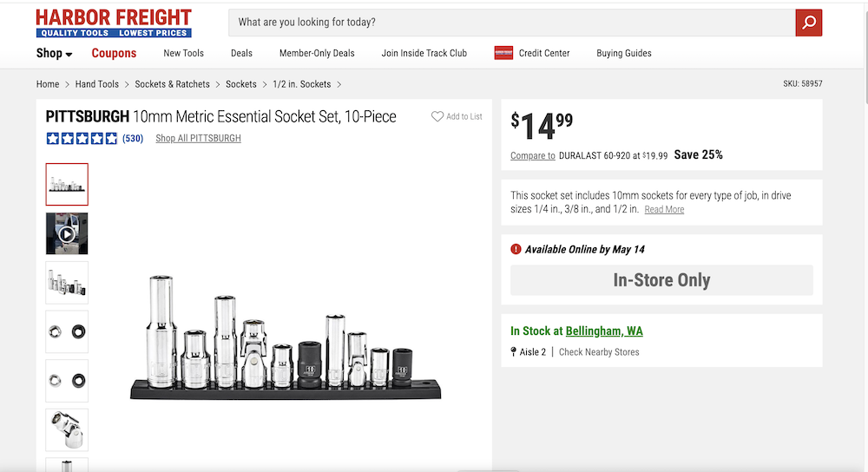Open the Bellingham, WA store selector
The width and height of the screenshot is (868, 472).
[x=604, y=331]
